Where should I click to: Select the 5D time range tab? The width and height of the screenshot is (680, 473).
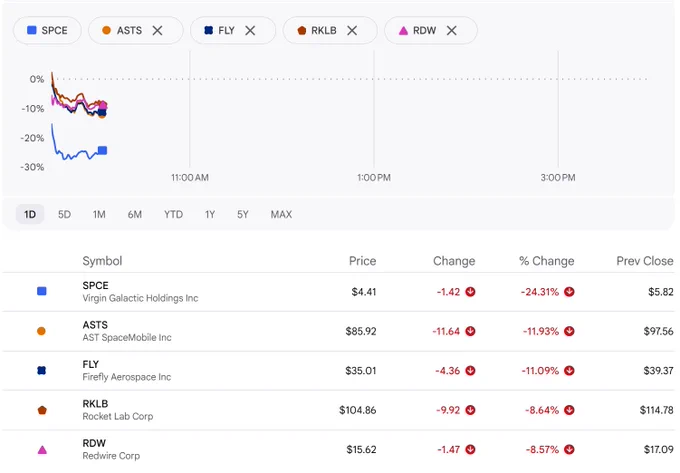64,215
